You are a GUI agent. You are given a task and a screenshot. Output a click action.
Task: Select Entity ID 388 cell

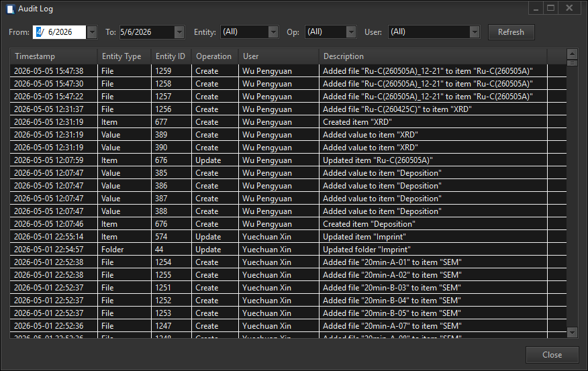pyautogui.click(x=171, y=211)
